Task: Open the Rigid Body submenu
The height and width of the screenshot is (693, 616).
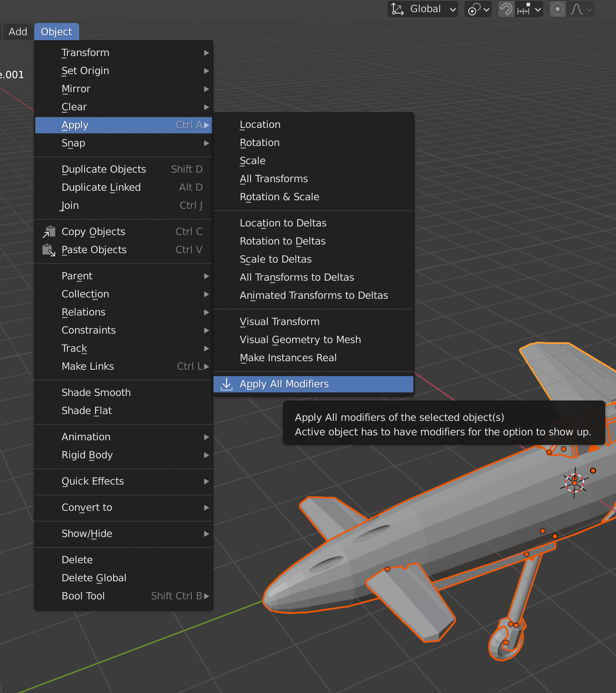Action: point(123,455)
